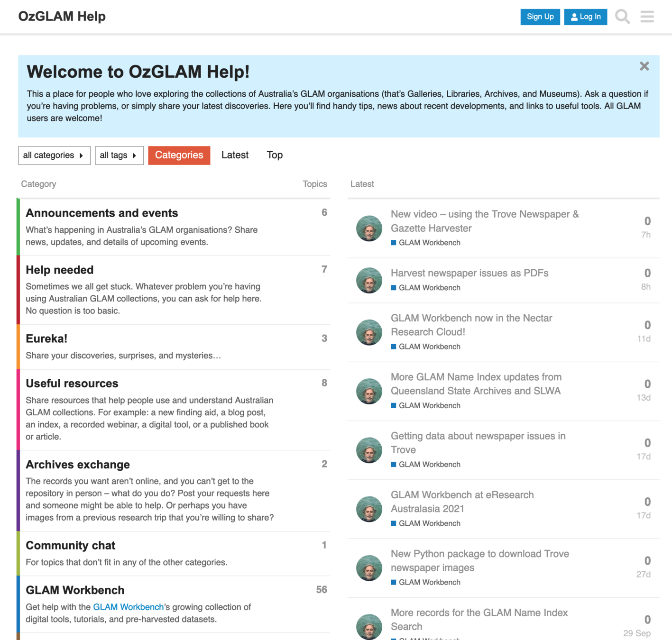Click GLAM Workbench badge under 'Nectar Research Cloud'

click(x=425, y=347)
